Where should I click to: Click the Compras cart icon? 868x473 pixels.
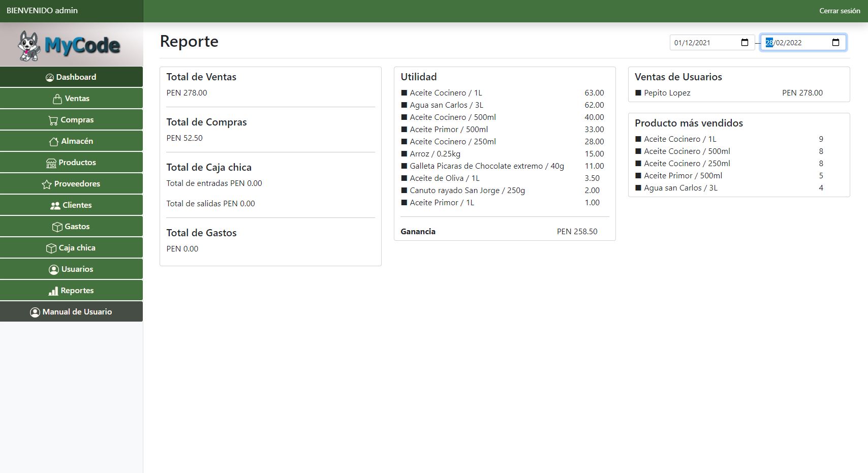tap(53, 120)
